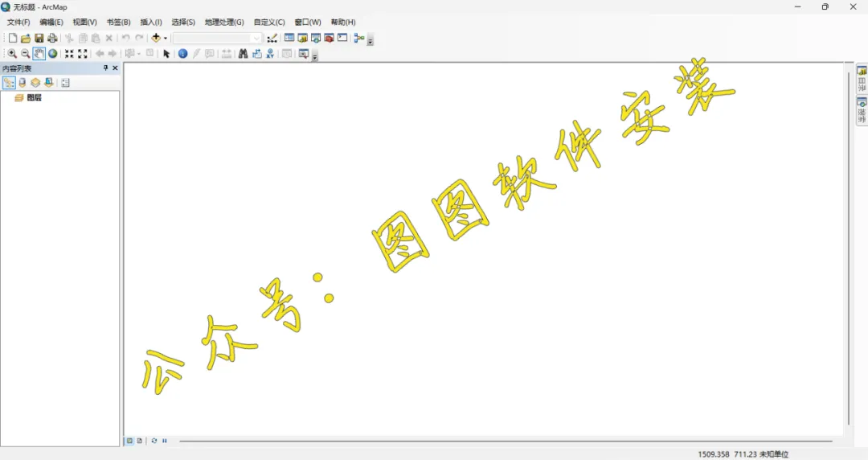
Task: Open table of contents Options button
Action: pos(65,83)
